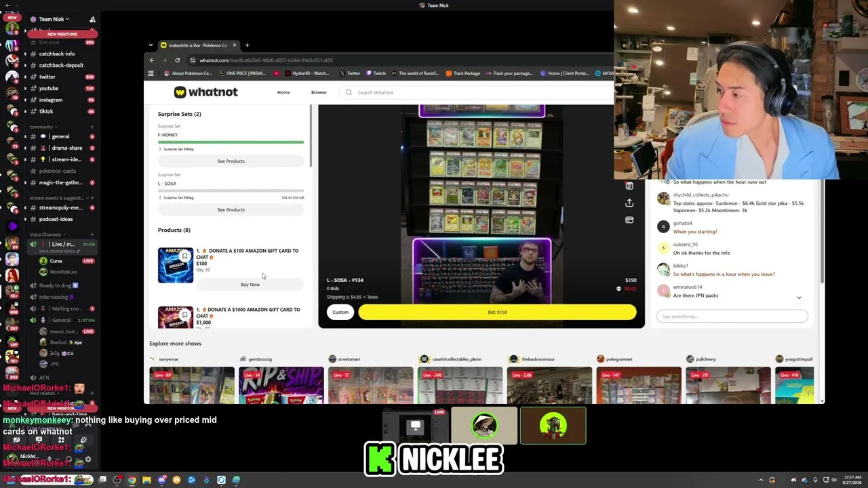Share the live show using the share icon
The width and height of the screenshot is (868, 488).
coord(629,203)
